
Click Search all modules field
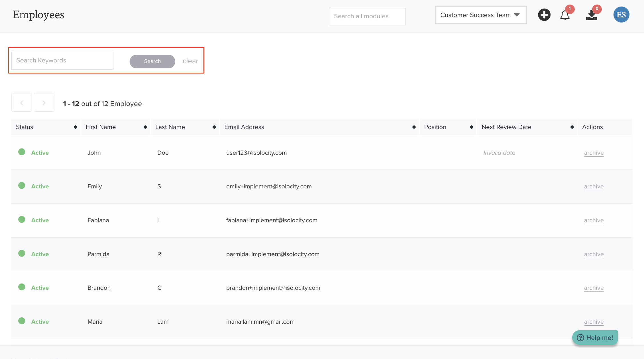[367, 16]
